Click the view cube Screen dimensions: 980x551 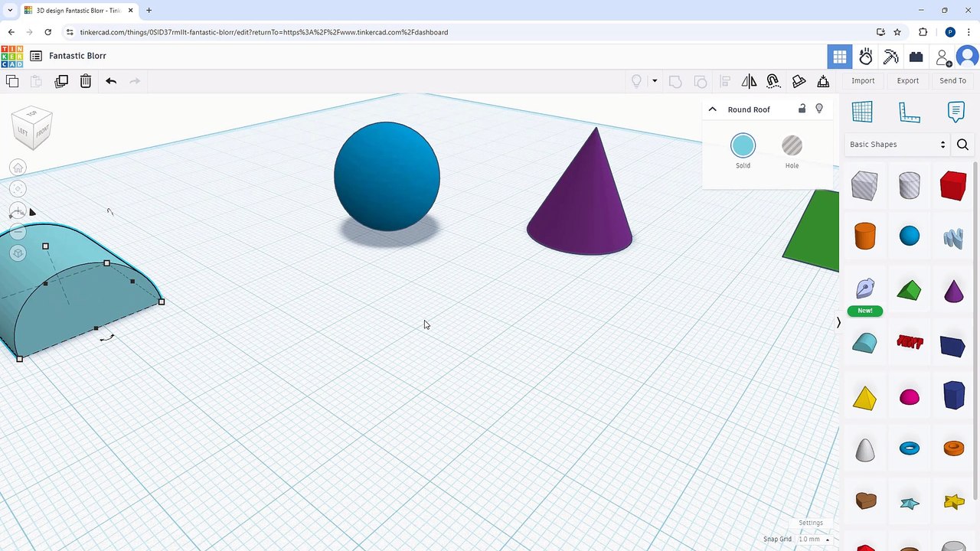pyautogui.click(x=32, y=126)
